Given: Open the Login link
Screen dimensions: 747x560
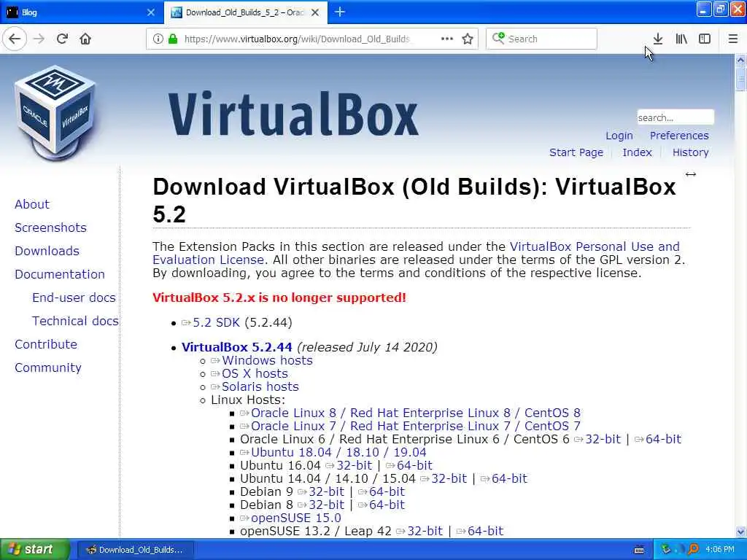Looking at the screenshot, I should tap(619, 136).
